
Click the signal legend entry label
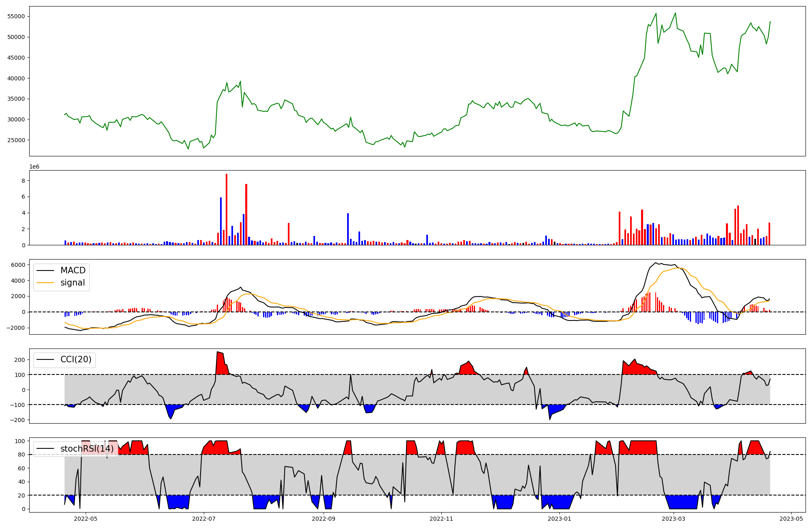pos(73,283)
